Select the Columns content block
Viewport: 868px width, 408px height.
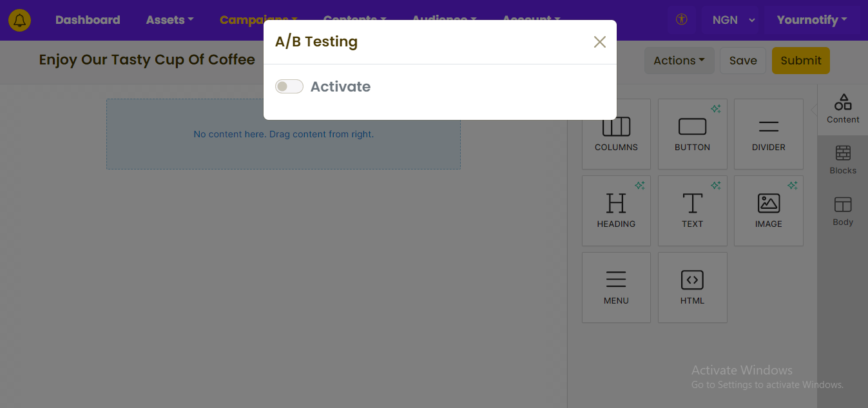[x=616, y=134]
